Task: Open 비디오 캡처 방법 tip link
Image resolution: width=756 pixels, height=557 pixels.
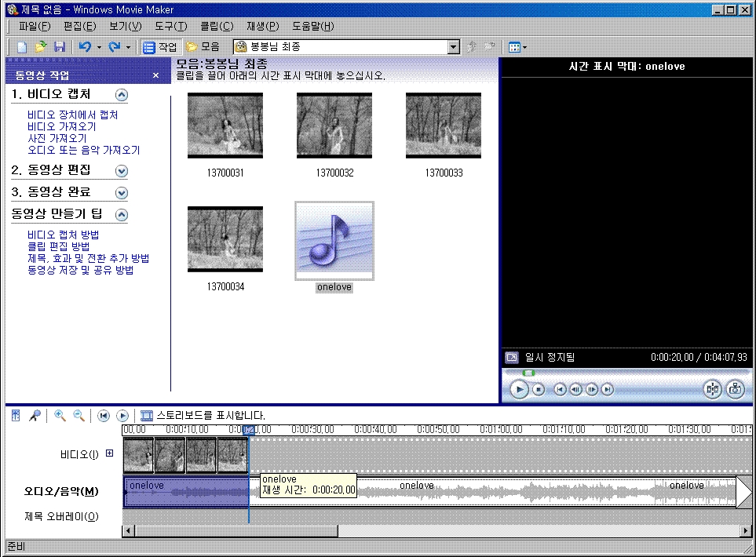Action: 63,235
